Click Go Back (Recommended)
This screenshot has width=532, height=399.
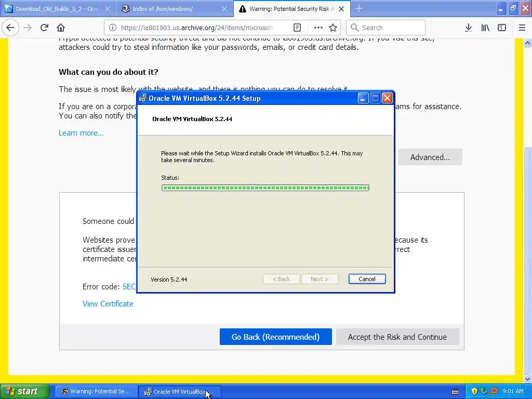click(275, 337)
